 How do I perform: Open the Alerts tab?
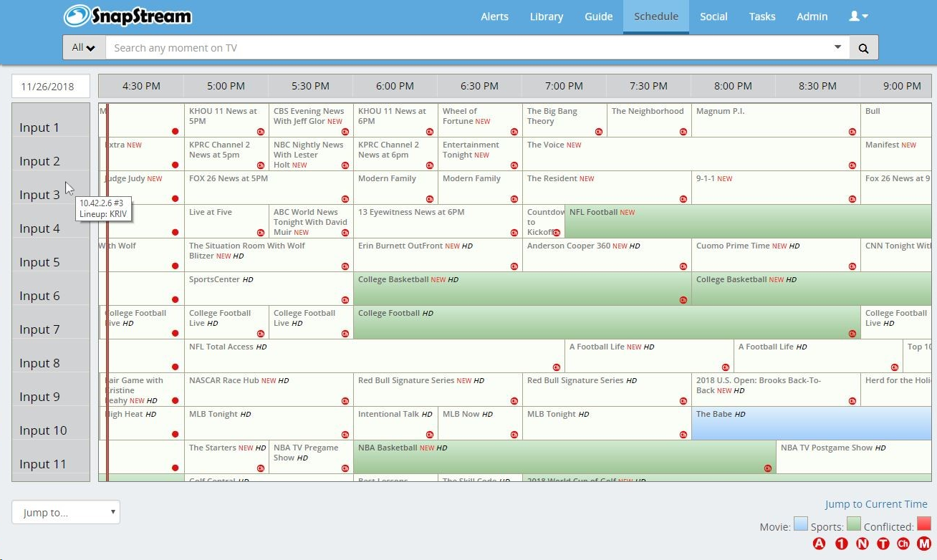(494, 16)
